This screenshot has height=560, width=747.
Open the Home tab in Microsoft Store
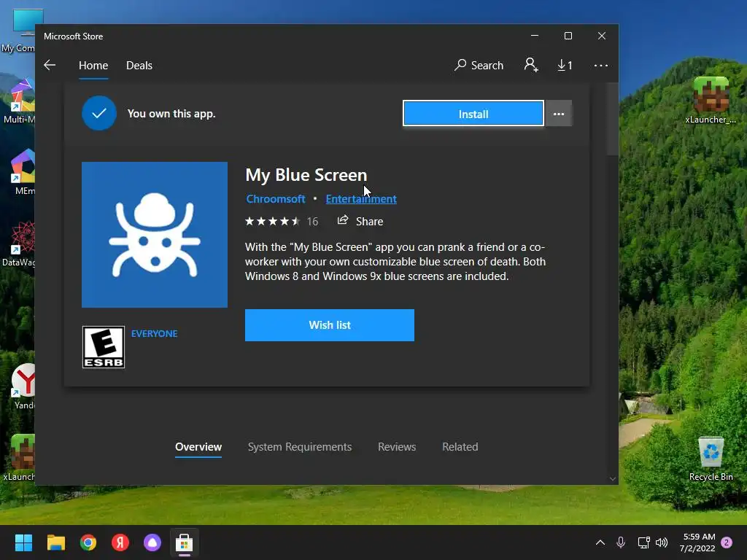pyautogui.click(x=93, y=65)
